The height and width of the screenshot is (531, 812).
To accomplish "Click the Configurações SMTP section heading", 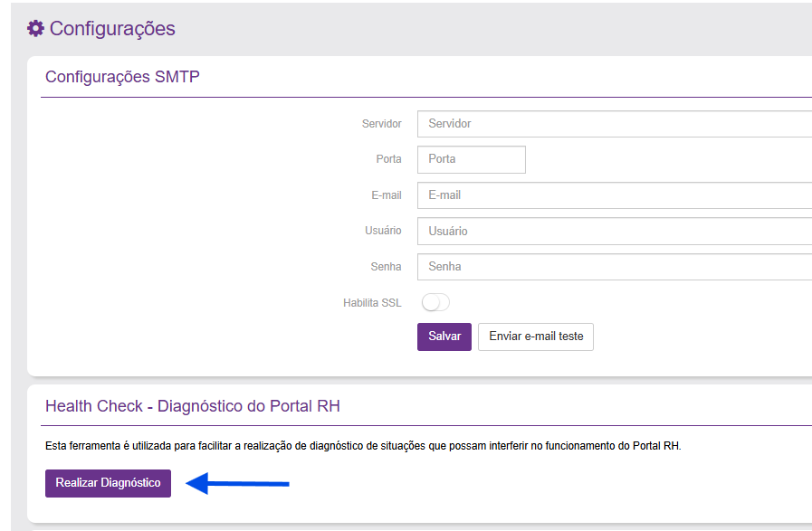I will click(122, 77).
